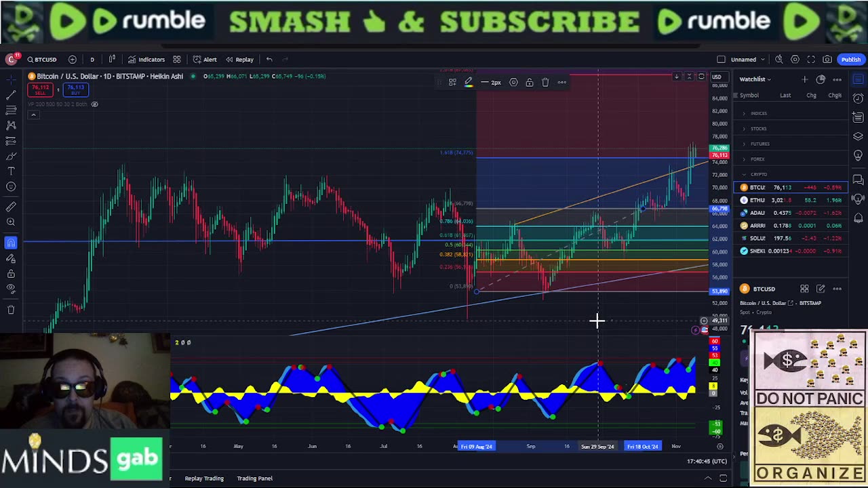Open the Unnamed layout dropdown
868x488 pixels.
click(x=748, y=60)
